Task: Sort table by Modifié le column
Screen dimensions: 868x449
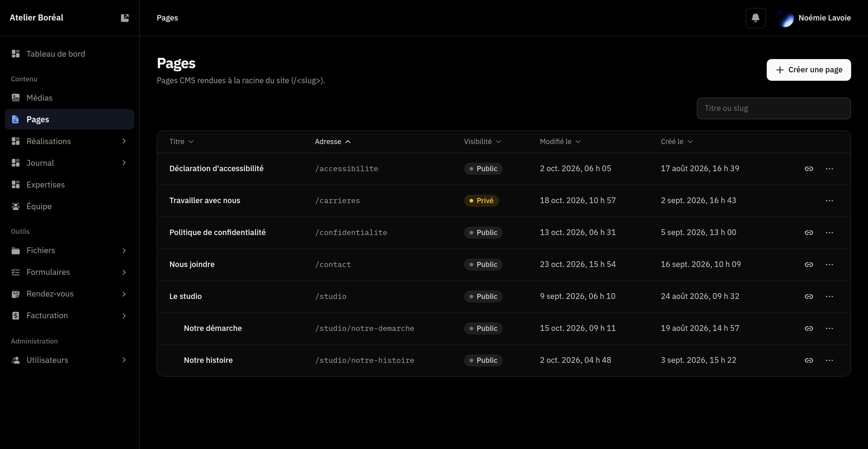Action: coord(560,141)
